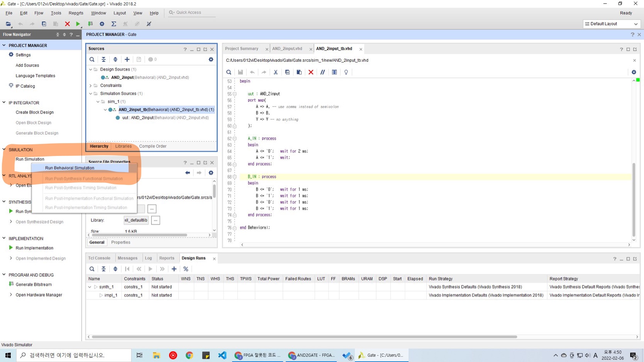Click the Program device icon in main toolbar
The image size is (644, 362).
90,24
